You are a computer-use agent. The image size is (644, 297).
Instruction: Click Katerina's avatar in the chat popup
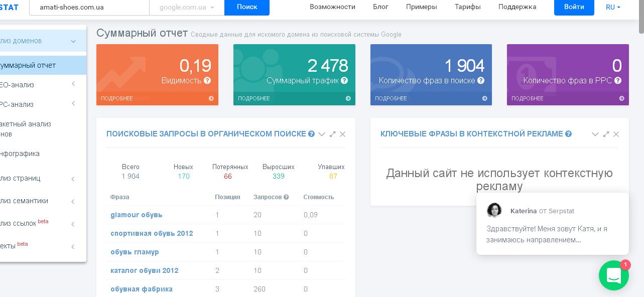coord(494,210)
